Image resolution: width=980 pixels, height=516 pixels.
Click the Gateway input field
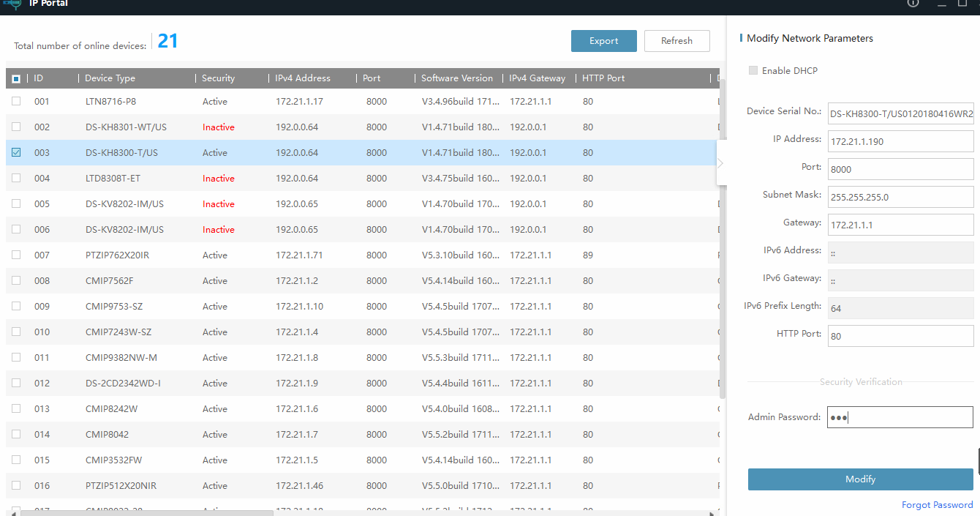900,225
